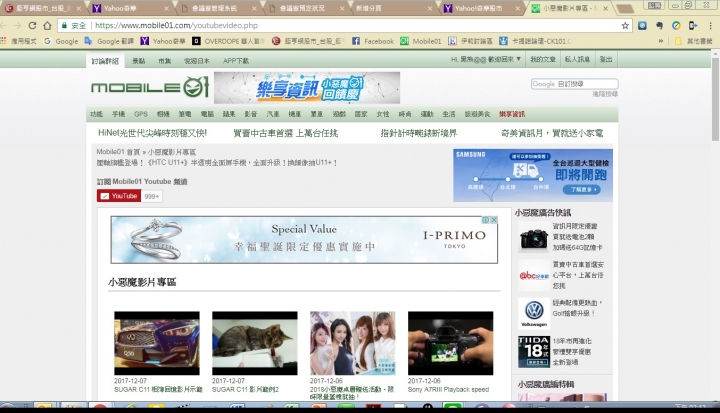Open the Yahoo奇摩 bookmark

click(x=163, y=41)
